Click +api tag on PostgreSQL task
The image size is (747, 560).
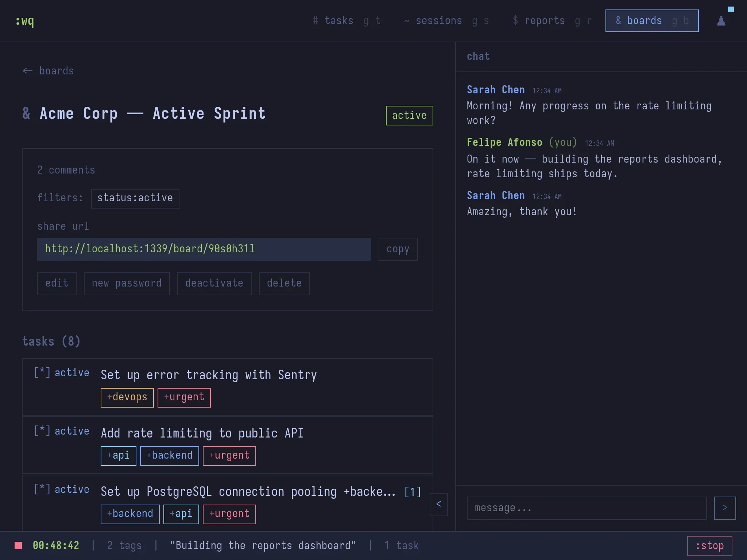pyautogui.click(x=181, y=514)
